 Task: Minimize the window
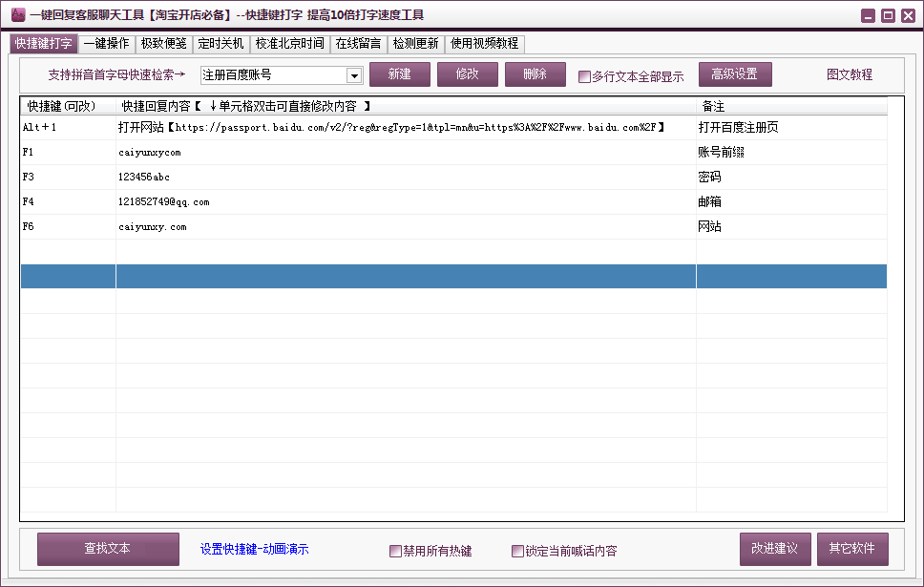tap(867, 15)
